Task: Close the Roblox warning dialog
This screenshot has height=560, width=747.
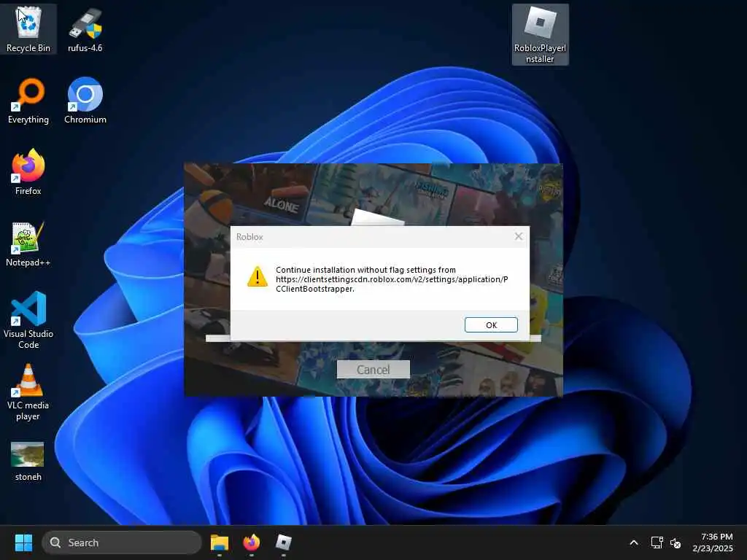Action: pos(519,236)
